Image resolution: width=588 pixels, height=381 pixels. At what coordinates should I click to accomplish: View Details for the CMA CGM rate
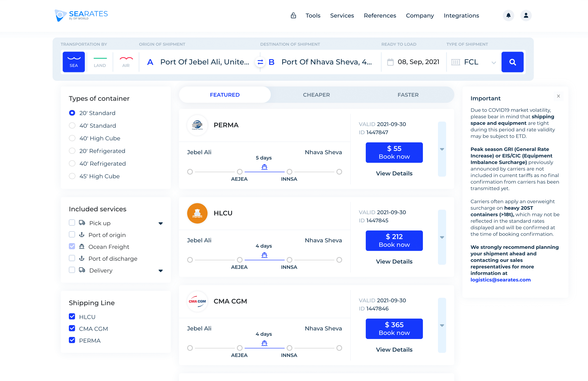point(394,350)
